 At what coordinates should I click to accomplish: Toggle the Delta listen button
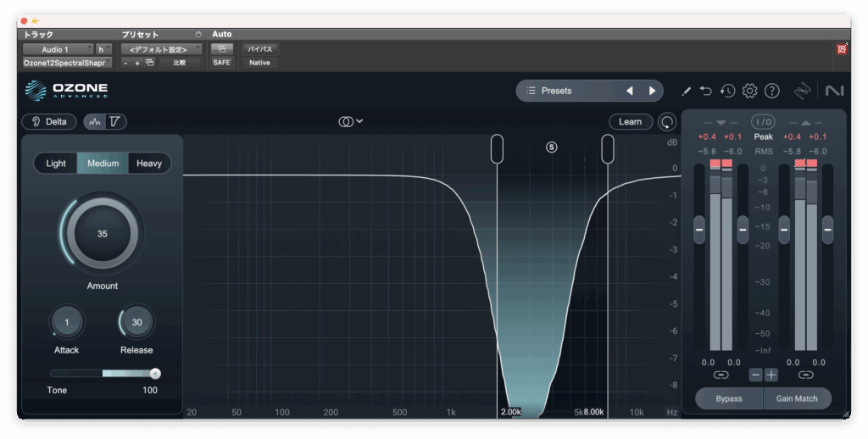[x=49, y=122]
